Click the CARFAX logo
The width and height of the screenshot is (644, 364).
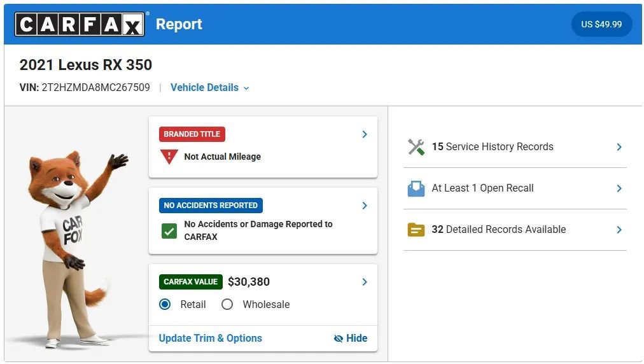(x=80, y=24)
